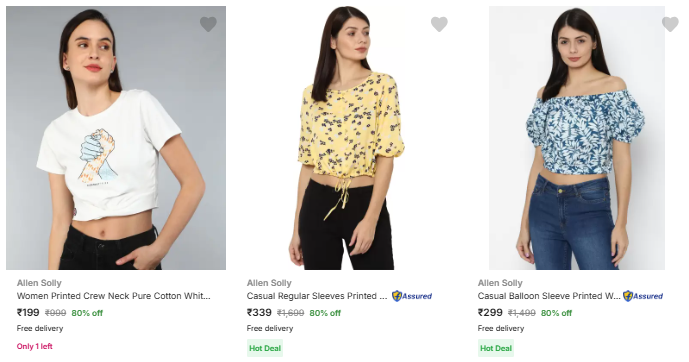
Task: Click the Only 1 left label
Action: [x=35, y=346]
